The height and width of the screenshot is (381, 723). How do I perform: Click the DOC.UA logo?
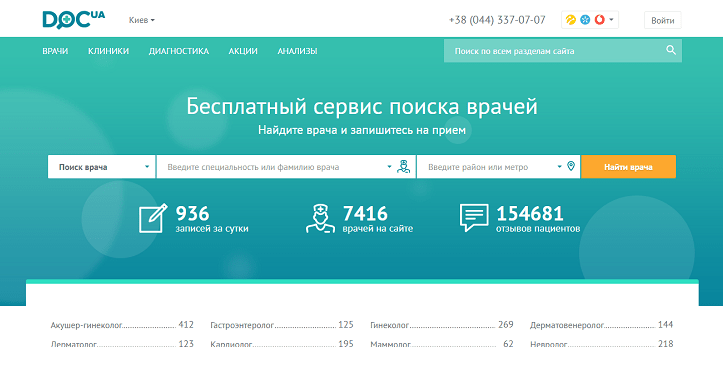(x=74, y=20)
